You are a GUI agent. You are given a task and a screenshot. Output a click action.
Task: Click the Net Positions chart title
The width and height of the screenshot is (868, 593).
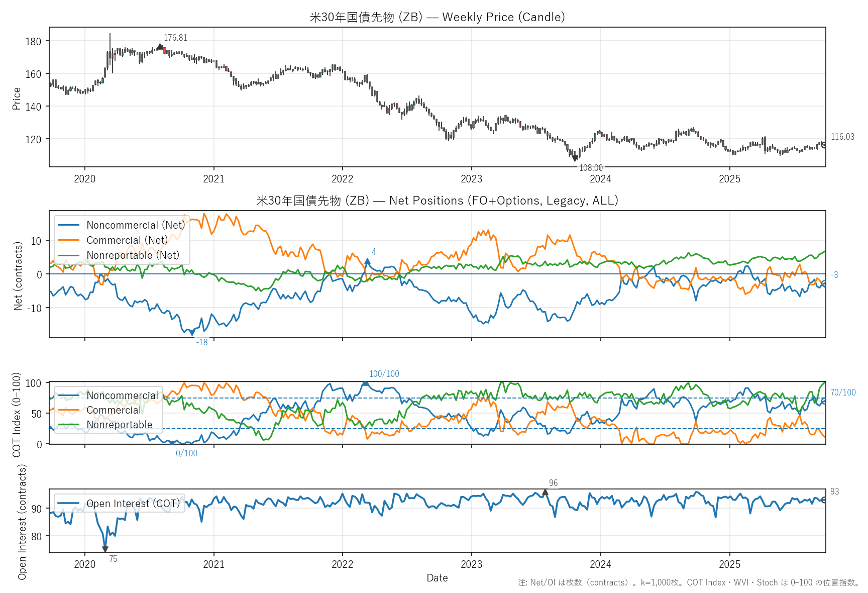pos(437,201)
